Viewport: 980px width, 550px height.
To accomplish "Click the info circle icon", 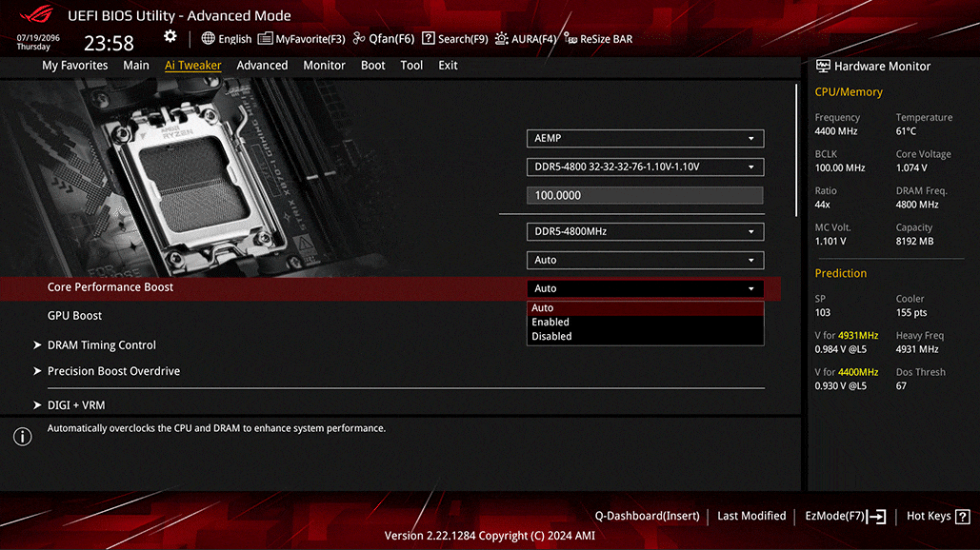I will (x=23, y=437).
